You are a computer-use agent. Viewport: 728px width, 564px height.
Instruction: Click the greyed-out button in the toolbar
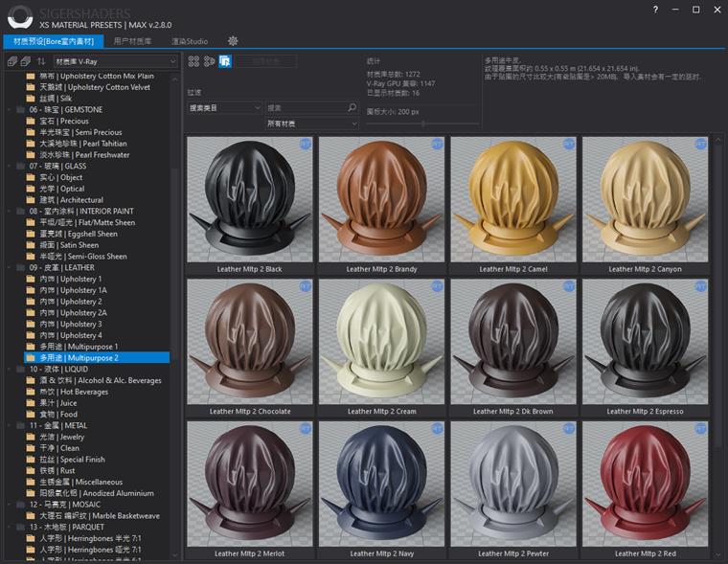(267, 61)
